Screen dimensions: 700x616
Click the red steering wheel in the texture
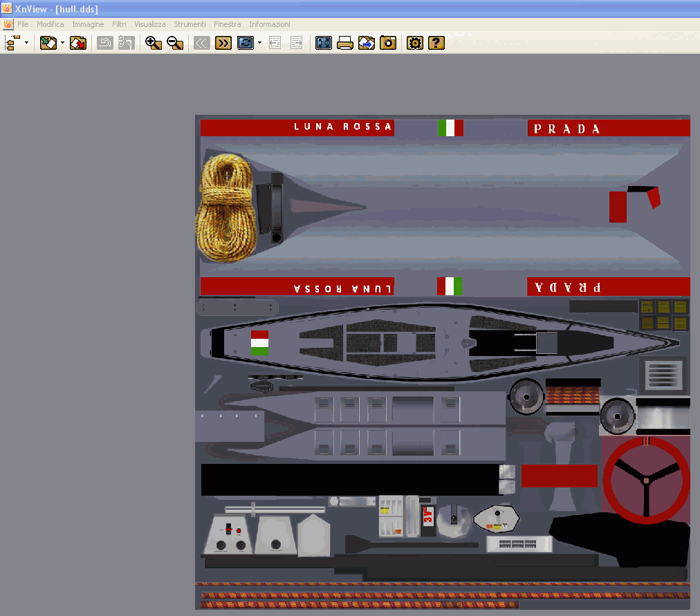(x=646, y=480)
